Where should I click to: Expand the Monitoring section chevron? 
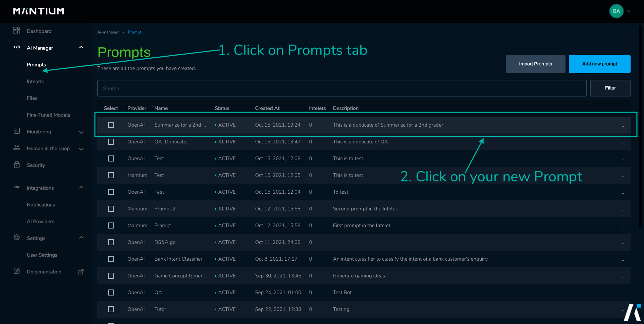pos(81,132)
